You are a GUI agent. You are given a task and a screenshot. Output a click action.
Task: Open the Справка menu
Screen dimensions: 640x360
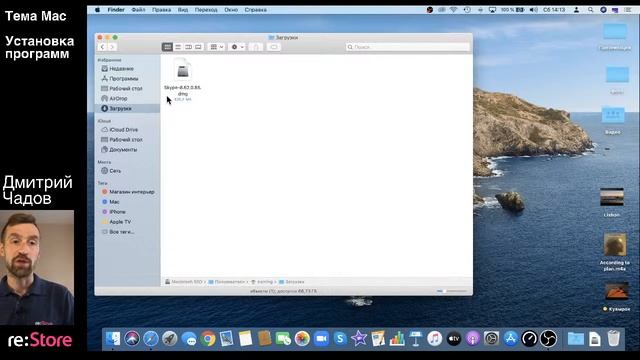[256, 10]
